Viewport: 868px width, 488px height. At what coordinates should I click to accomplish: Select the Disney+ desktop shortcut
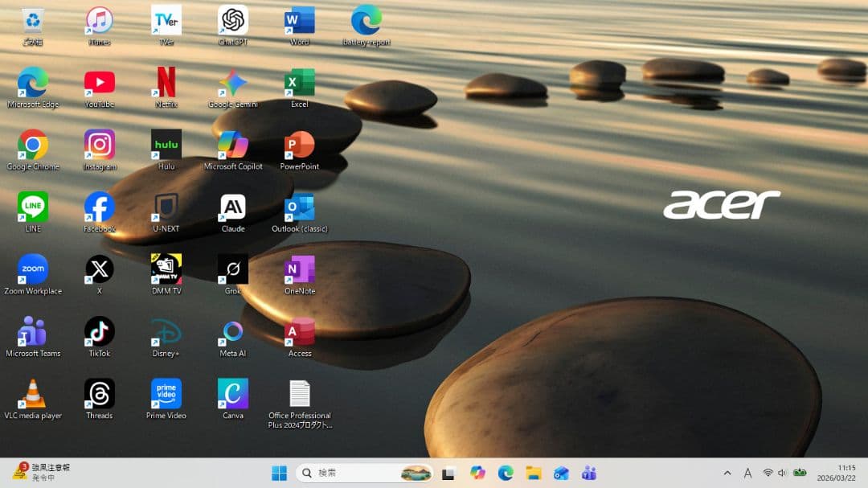[x=166, y=333]
